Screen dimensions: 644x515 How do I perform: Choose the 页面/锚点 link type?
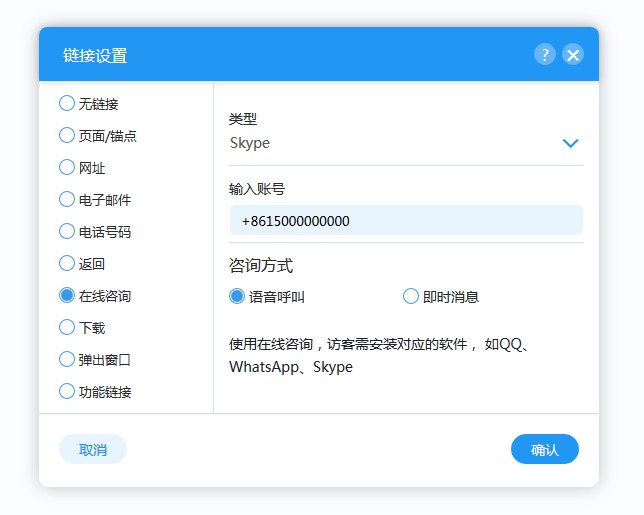click(x=67, y=135)
